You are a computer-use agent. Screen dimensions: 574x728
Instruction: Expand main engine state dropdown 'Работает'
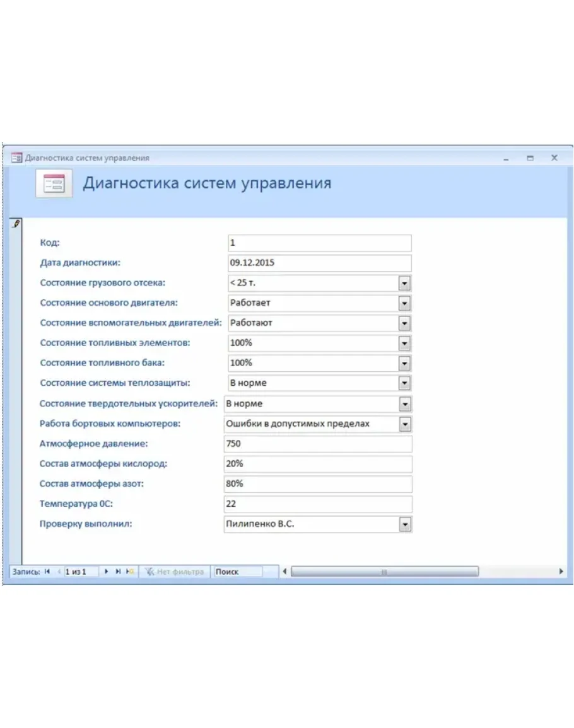pyautogui.click(x=404, y=303)
